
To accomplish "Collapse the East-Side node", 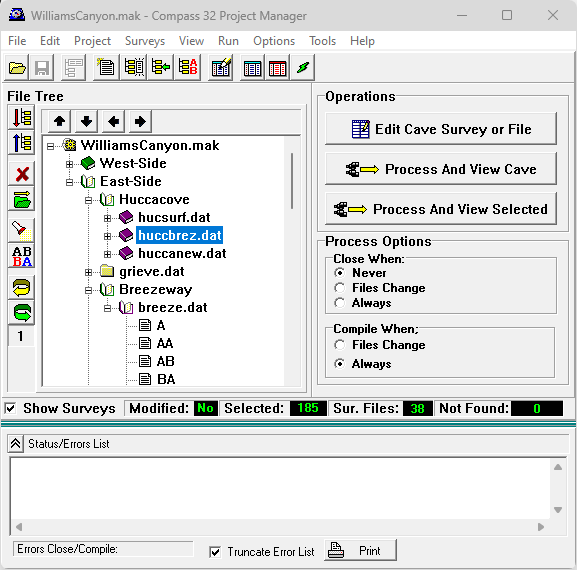I will (69, 182).
